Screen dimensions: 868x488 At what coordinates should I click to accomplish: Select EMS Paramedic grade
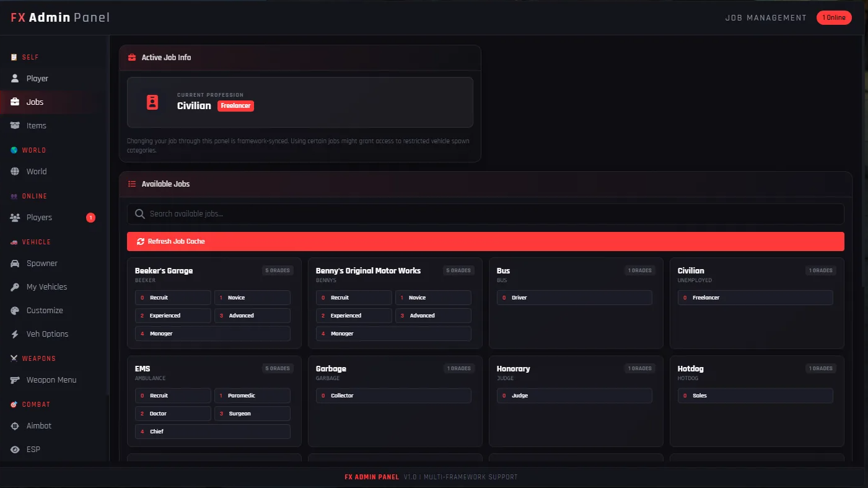click(252, 396)
